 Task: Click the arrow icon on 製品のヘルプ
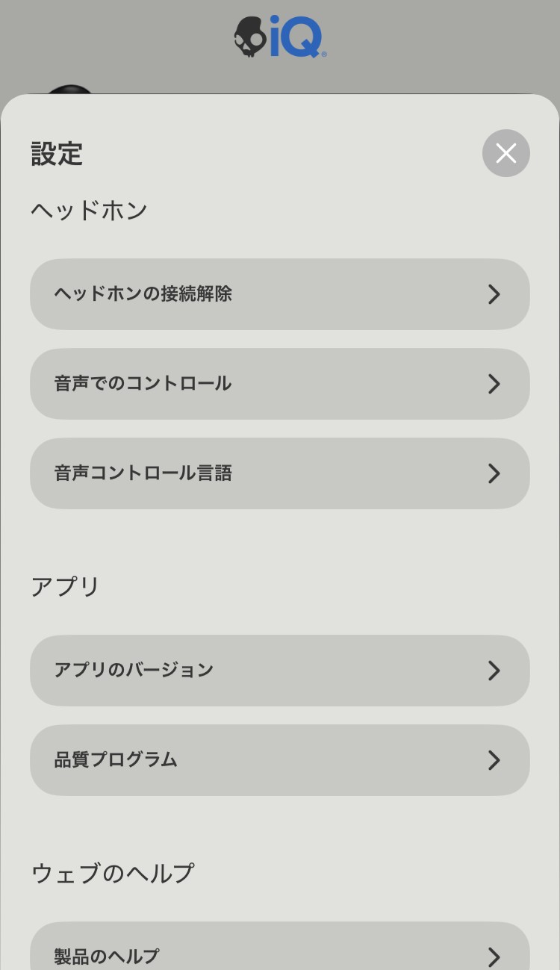(x=494, y=957)
